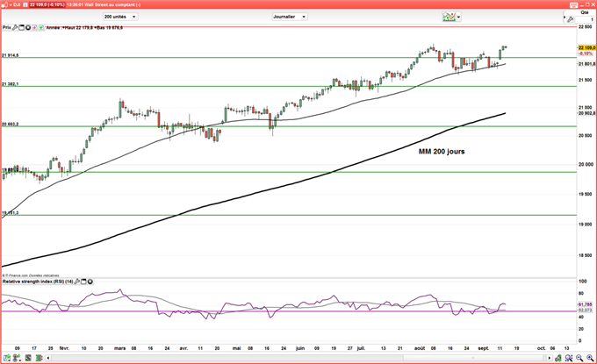Click the third icon in bottom-left toolbar
597x364 pixels.
pyautogui.click(x=28, y=358)
